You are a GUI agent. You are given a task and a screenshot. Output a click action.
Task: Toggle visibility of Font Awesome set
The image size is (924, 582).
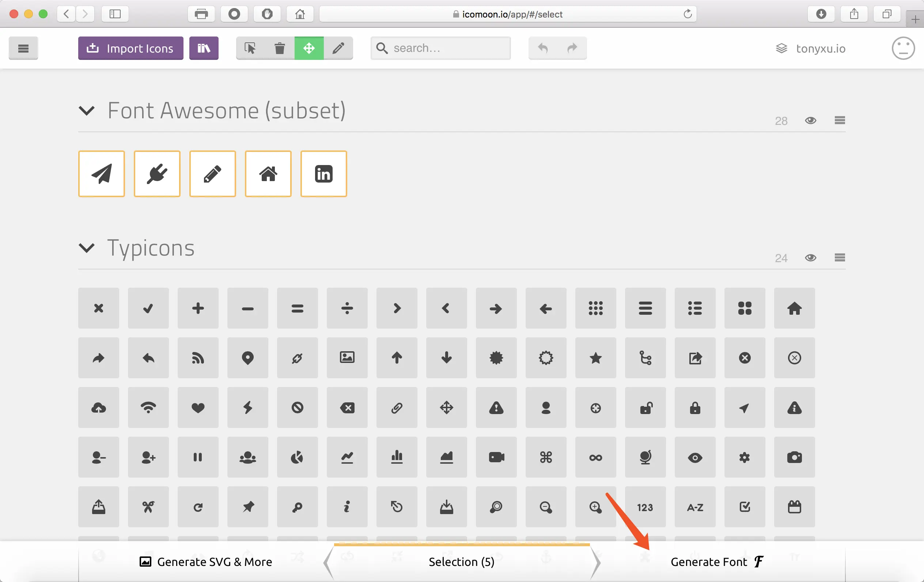pos(810,121)
